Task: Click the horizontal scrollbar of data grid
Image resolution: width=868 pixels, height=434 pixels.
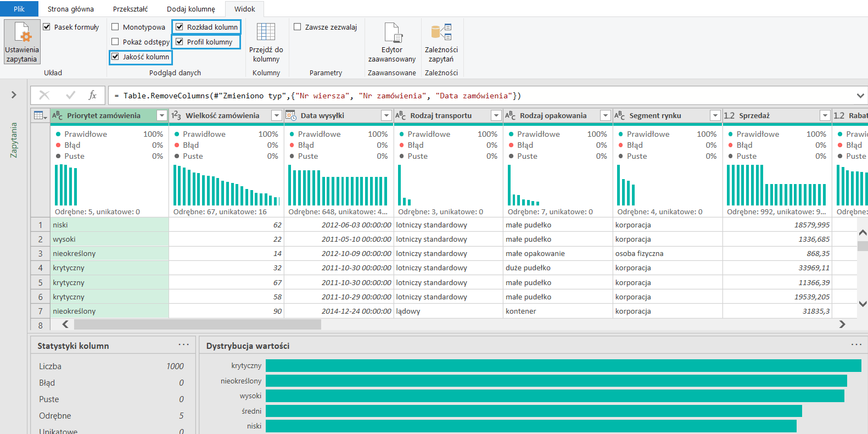Action: click(198, 324)
